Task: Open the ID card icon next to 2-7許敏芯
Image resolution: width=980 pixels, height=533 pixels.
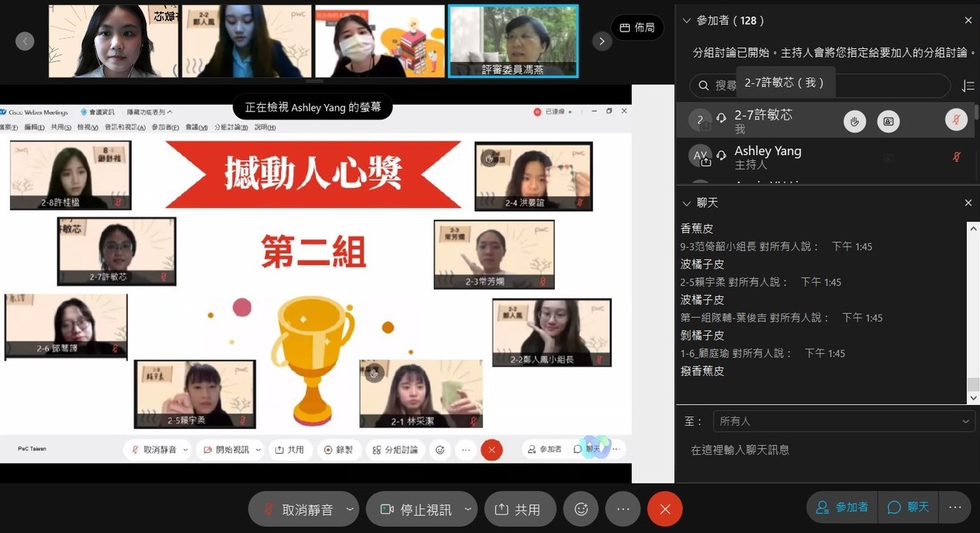Action: 888,121
